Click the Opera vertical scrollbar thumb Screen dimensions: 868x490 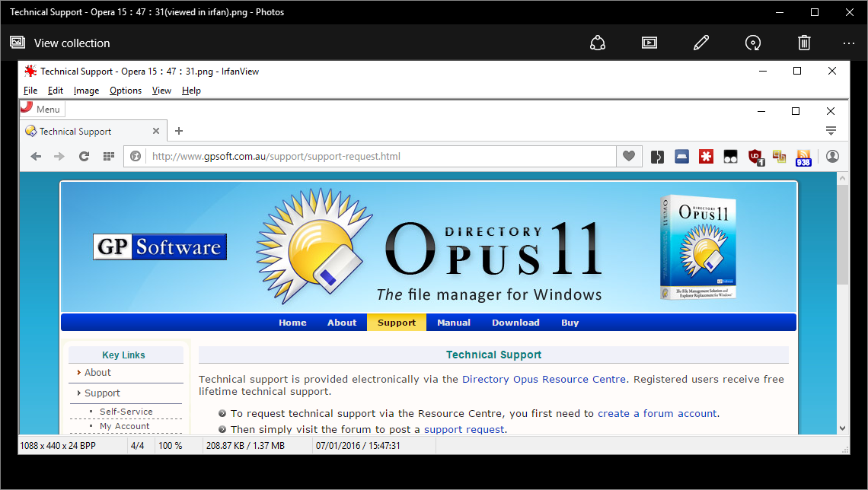pos(843,235)
